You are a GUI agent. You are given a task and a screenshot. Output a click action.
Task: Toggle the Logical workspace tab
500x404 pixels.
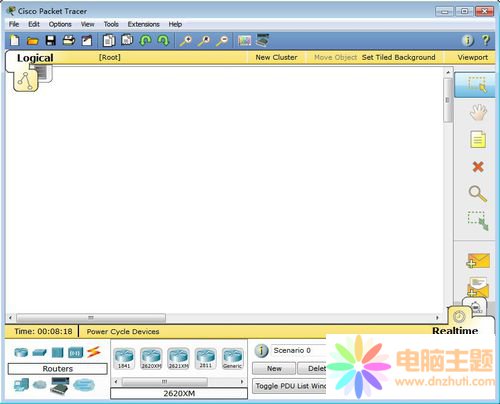tap(35, 58)
